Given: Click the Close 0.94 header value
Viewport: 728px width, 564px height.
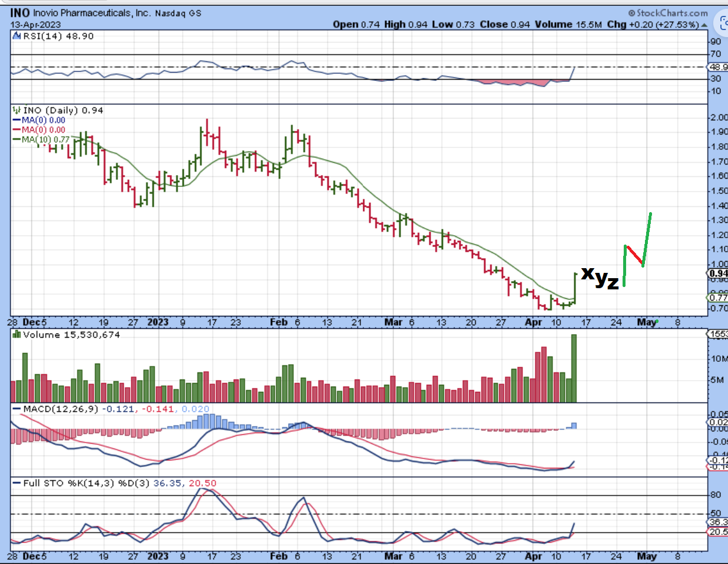Looking at the screenshot, I should point(505,25).
